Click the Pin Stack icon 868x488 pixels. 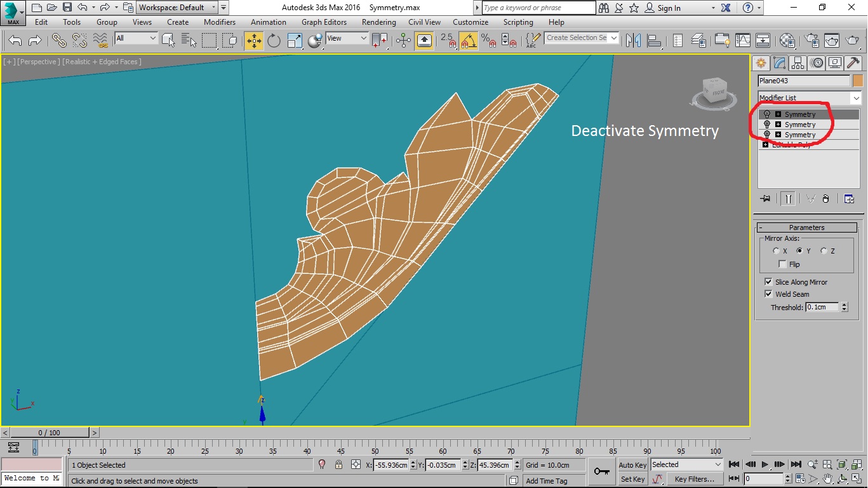[x=765, y=199]
